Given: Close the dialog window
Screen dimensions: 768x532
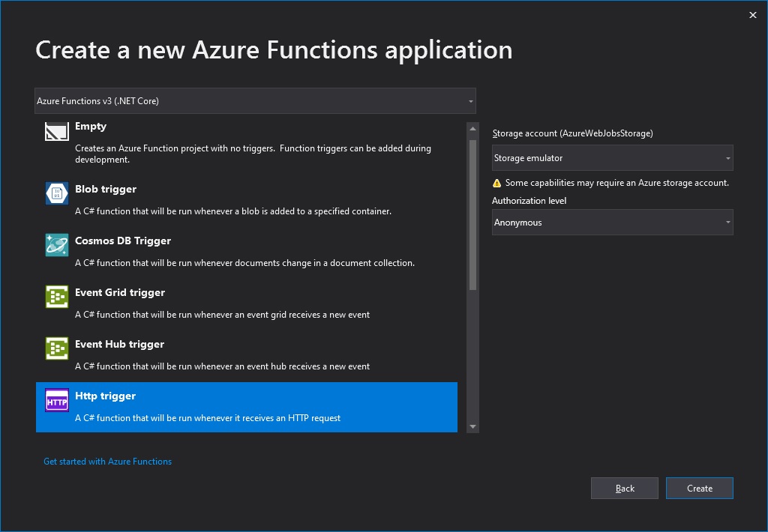Looking at the screenshot, I should coord(753,15).
